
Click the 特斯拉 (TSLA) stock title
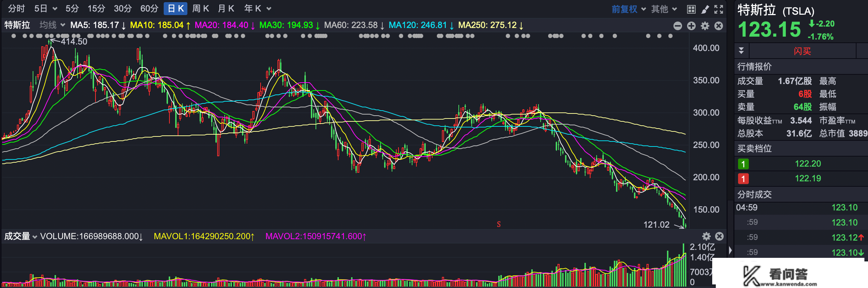pos(776,10)
